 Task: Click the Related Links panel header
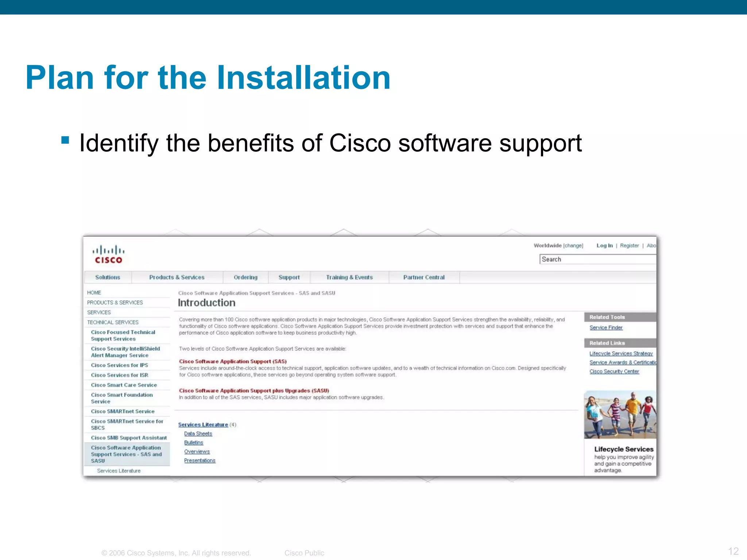click(620, 343)
